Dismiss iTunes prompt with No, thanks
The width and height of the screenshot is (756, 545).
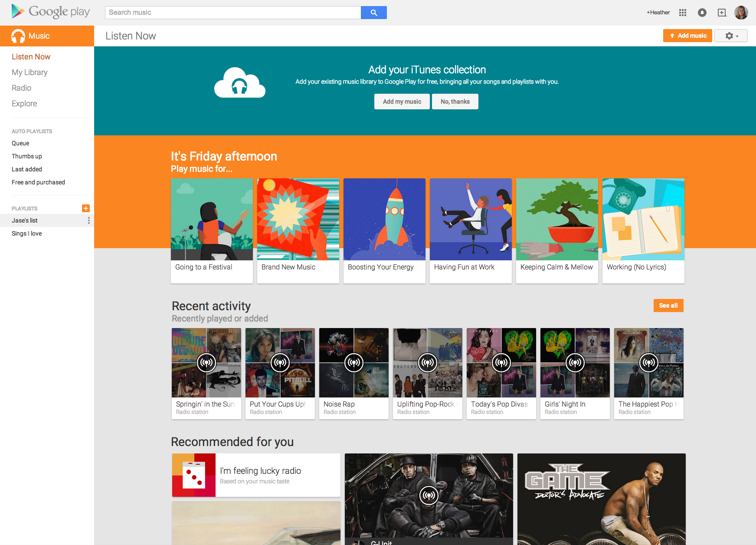click(x=455, y=102)
